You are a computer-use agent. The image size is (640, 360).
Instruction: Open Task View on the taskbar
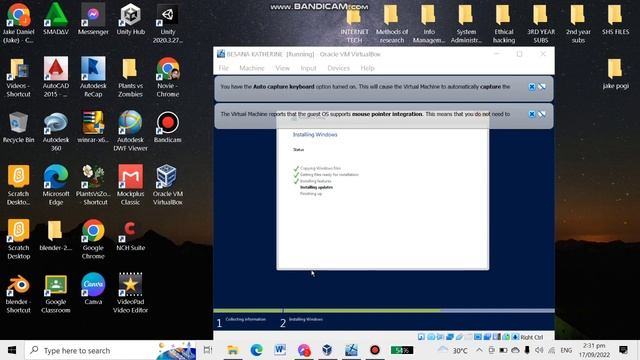click(x=208, y=350)
